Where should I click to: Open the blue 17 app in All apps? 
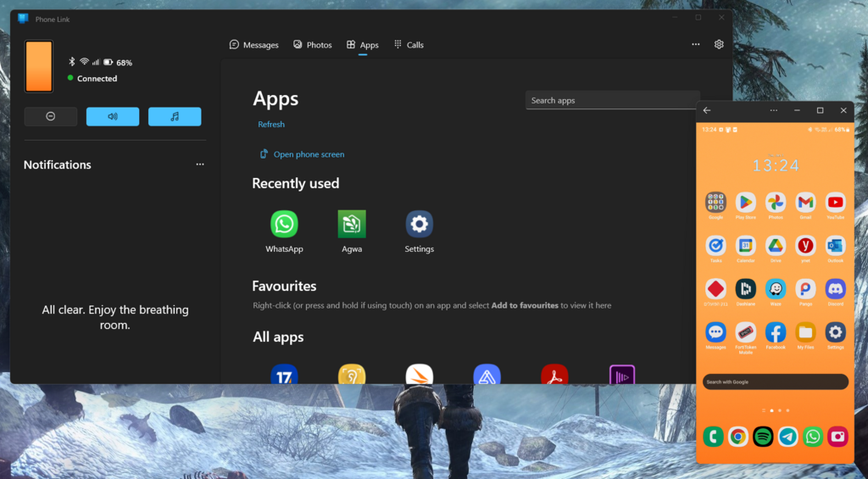284,375
